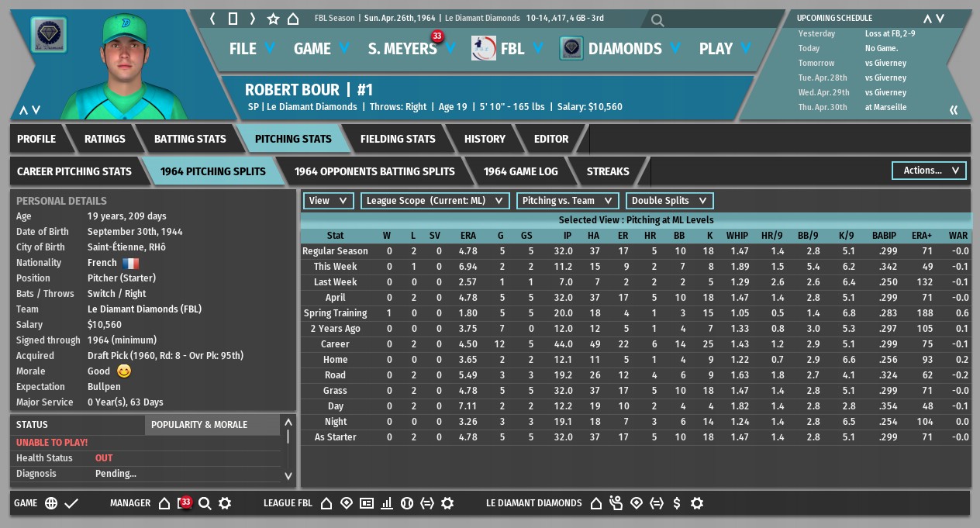Screen dimensions: 980x528
Task: Click the baseball icon in League FBL toolbar
Action: 406,503
